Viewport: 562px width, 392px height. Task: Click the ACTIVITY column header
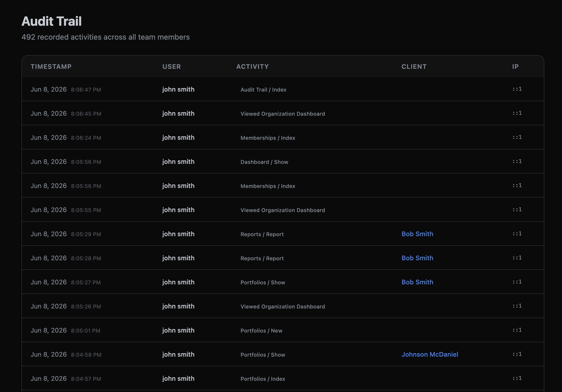252,67
